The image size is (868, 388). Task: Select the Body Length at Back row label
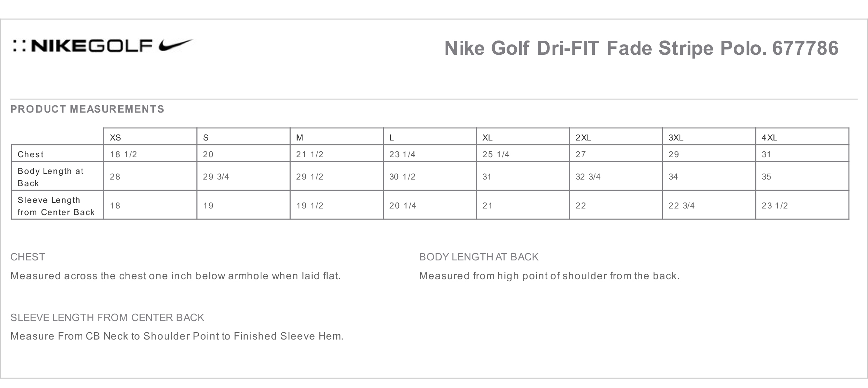pyautogui.click(x=51, y=177)
